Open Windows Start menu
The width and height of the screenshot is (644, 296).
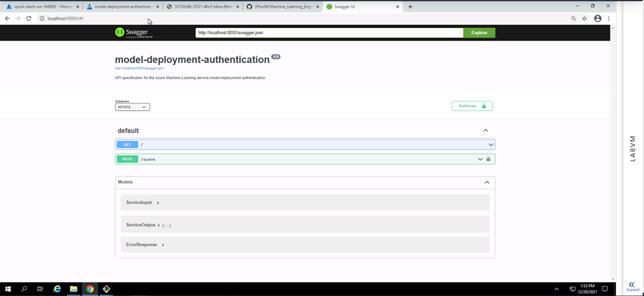point(8,289)
